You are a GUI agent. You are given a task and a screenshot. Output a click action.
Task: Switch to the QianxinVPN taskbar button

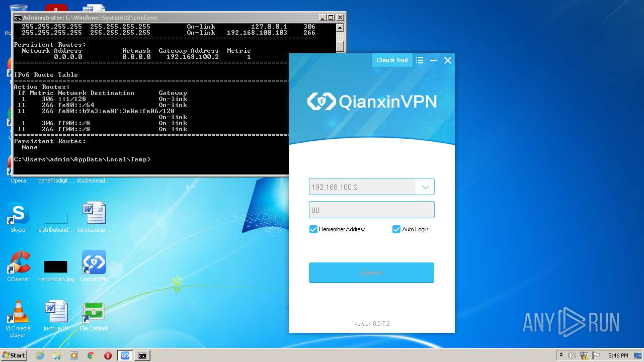tap(125, 355)
